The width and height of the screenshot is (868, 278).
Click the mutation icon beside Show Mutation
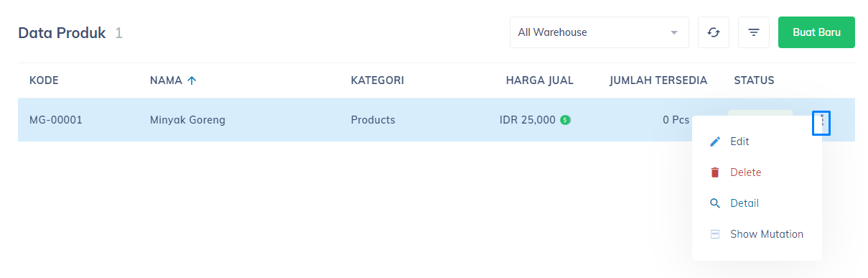(x=714, y=234)
